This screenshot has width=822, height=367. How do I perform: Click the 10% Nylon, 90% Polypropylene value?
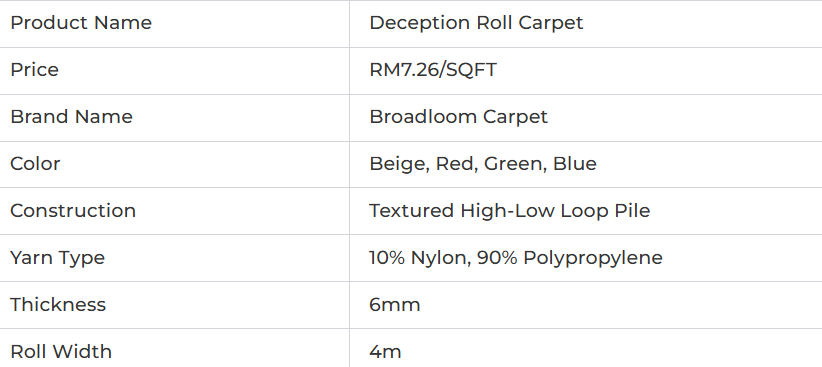tap(516, 258)
